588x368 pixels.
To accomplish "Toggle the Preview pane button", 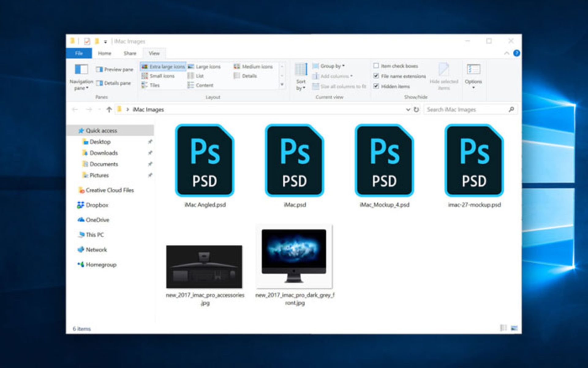I will [115, 70].
